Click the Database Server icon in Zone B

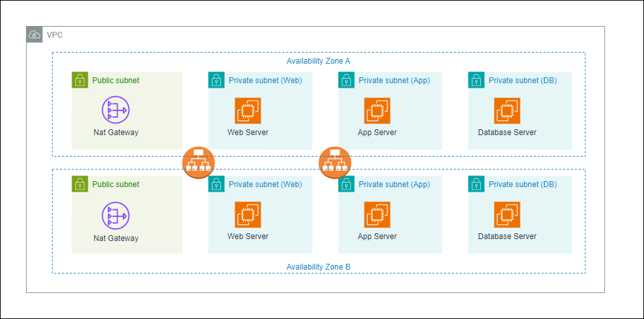[x=507, y=214]
